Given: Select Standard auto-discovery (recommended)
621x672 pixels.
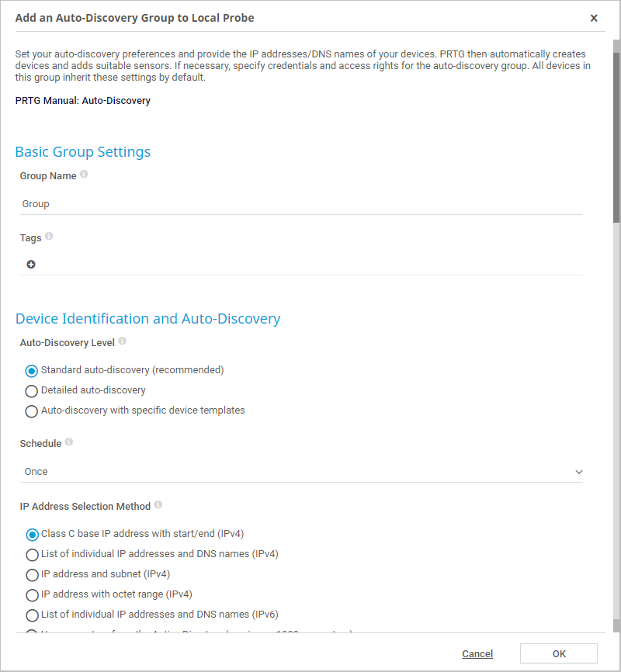Looking at the screenshot, I should coord(32,371).
